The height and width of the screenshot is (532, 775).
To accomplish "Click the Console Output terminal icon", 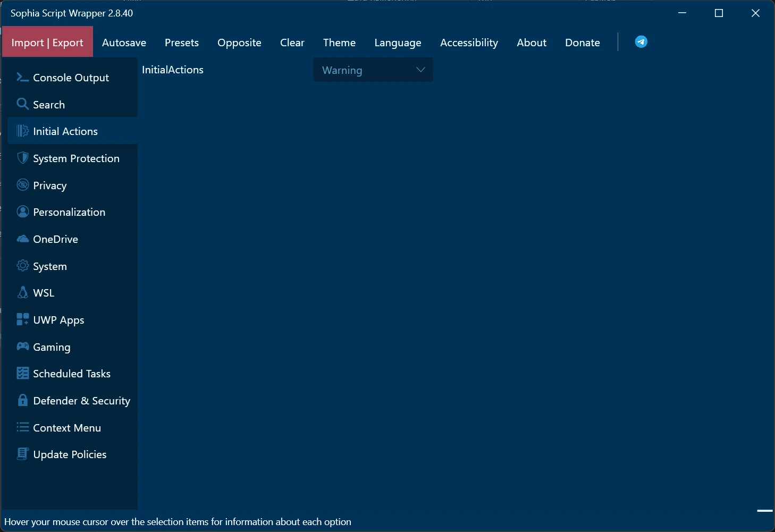I will 22,77.
